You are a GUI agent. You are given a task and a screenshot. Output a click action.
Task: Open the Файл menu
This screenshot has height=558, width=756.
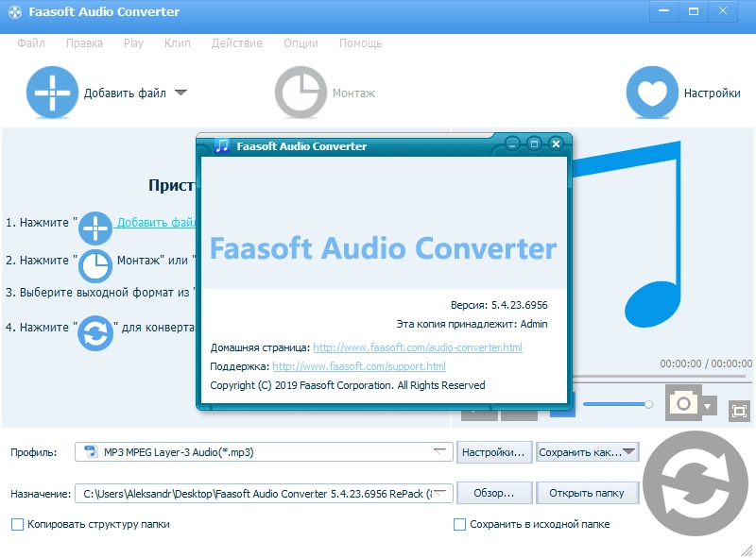tap(31, 43)
